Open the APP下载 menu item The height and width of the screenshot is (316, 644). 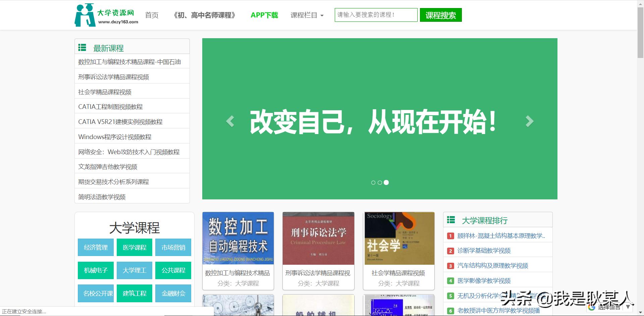(264, 15)
